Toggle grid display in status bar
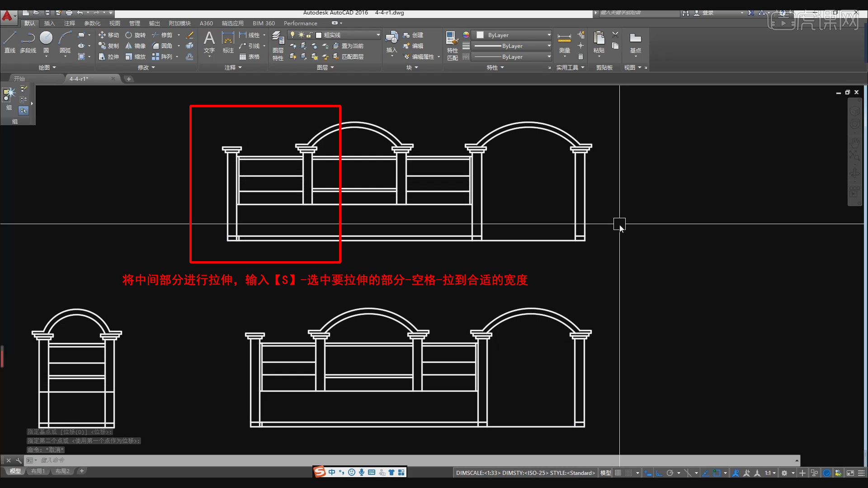Viewport: 868px width, 488px height. coord(618,473)
